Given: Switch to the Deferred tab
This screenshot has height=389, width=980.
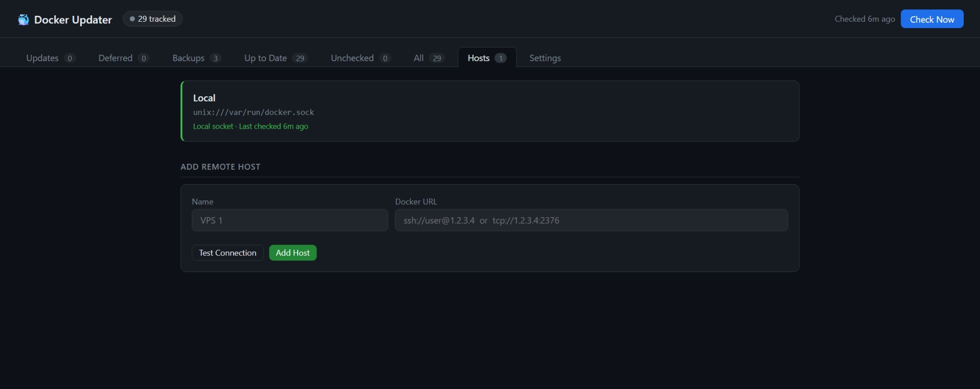Looking at the screenshot, I should click(123, 58).
